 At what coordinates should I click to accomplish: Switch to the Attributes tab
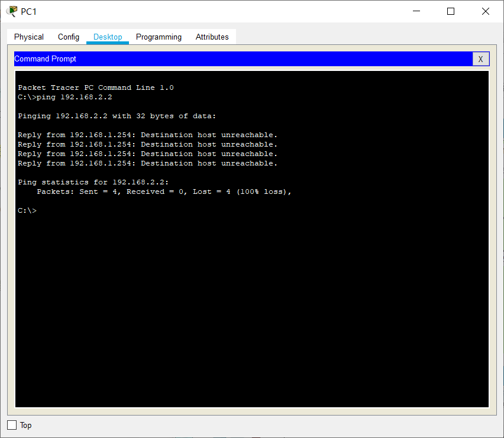point(212,37)
